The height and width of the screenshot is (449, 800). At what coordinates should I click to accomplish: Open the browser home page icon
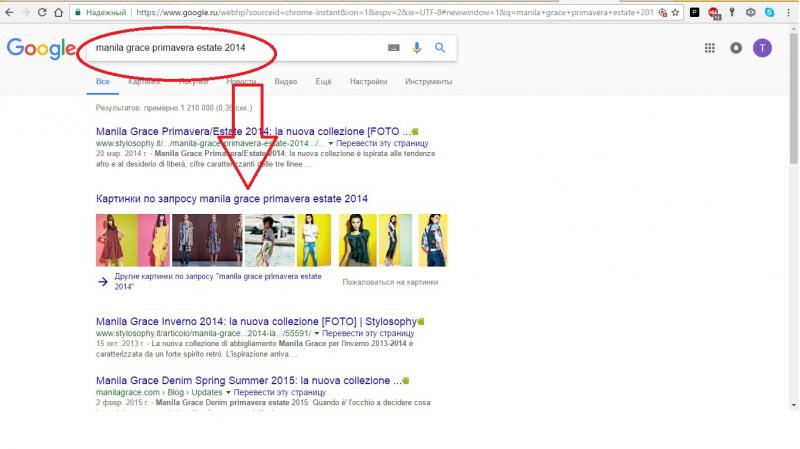59,12
